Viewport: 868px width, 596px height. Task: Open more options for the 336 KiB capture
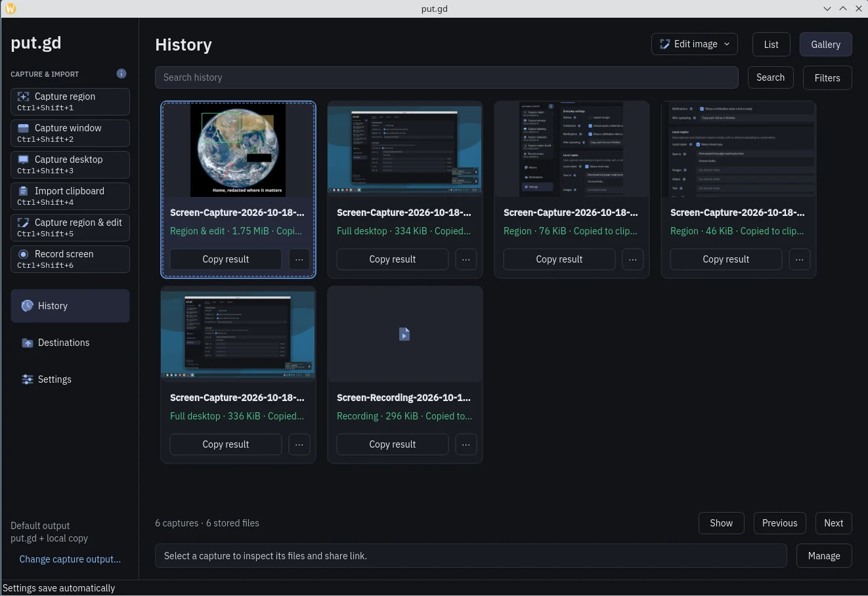point(299,444)
